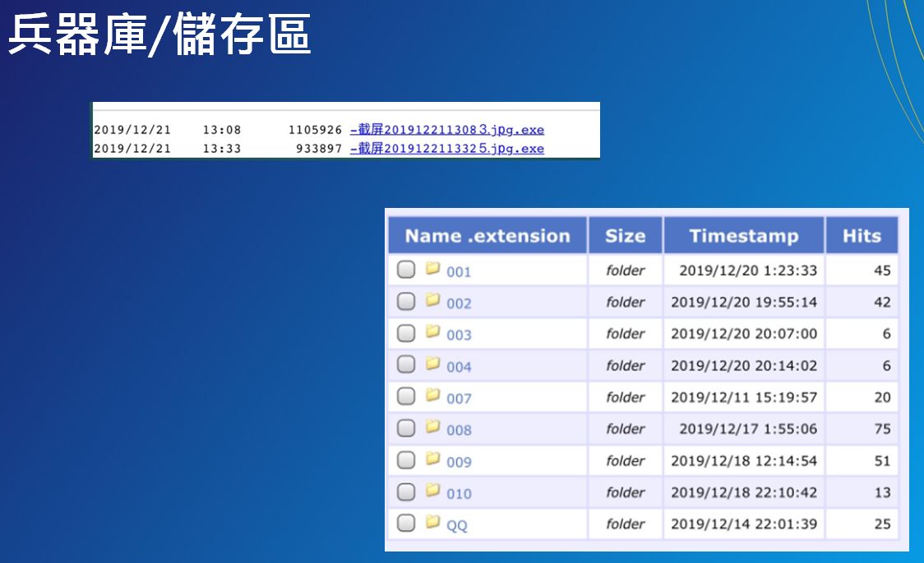Click the hits value 13

(x=882, y=492)
